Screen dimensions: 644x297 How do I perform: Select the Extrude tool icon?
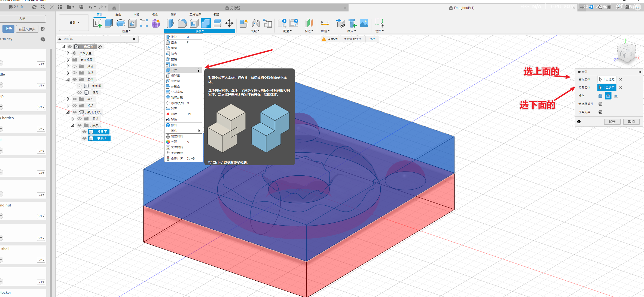click(x=109, y=23)
